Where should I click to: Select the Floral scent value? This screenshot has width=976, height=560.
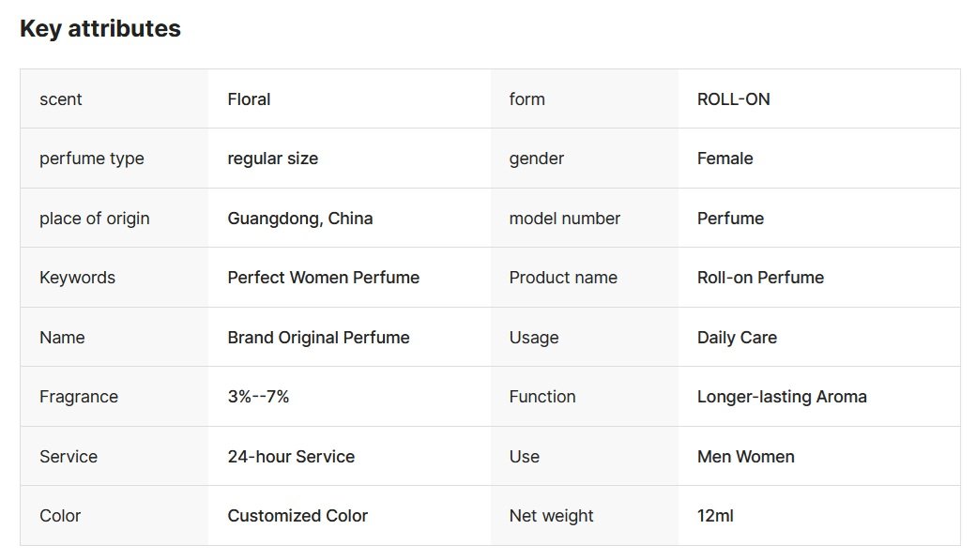(x=249, y=99)
